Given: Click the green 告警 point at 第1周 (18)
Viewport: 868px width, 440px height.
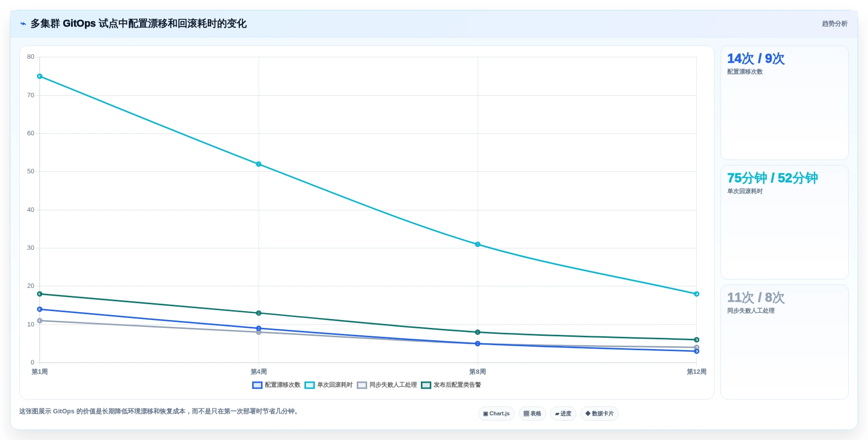Looking at the screenshot, I should 40,294.
